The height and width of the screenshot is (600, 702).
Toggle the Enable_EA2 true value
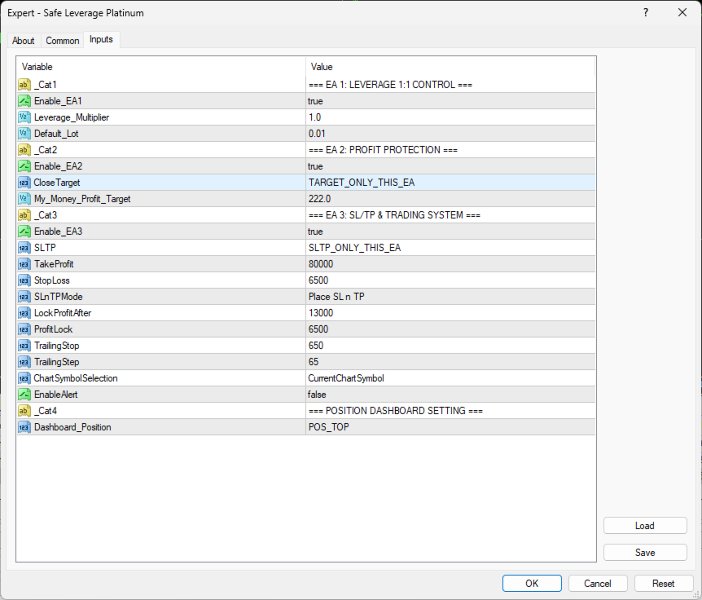(450, 166)
